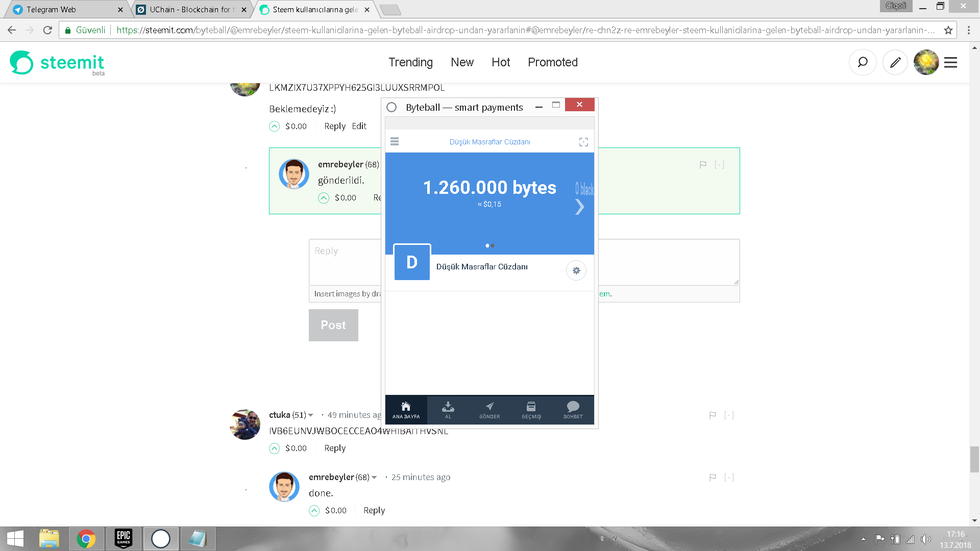Upvote emrebeyler's 'done.' comment
The height and width of the screenshot is (551, 980).
point(314,511)
